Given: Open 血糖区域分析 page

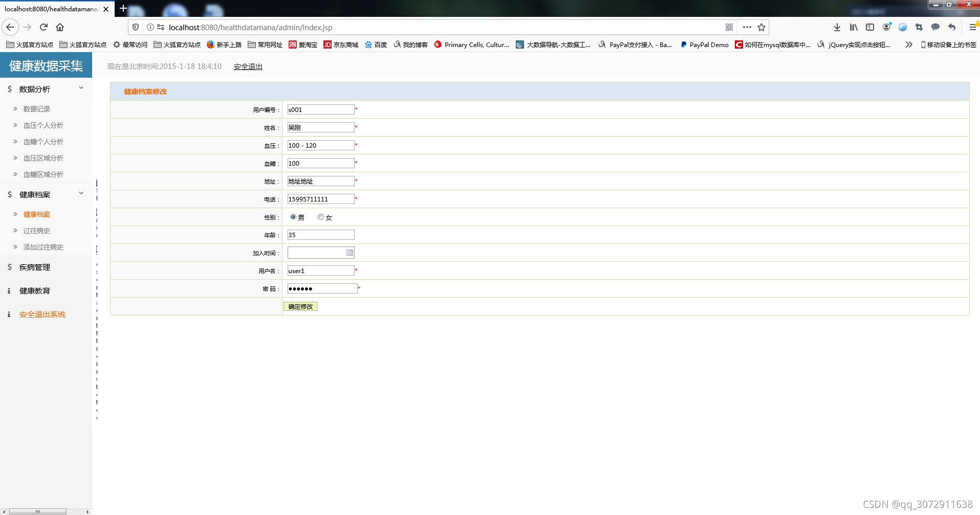Looking at the screenshot, I should (43, 174).
